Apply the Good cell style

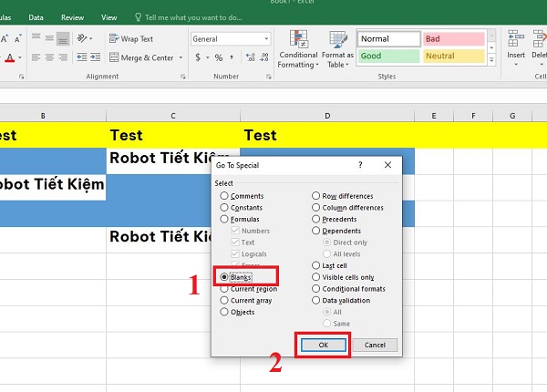388,56
